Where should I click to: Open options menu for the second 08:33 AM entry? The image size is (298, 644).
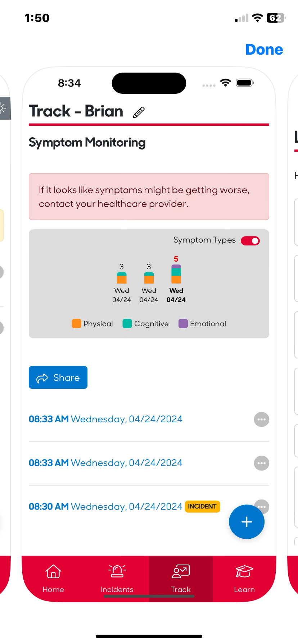point(261,463)
